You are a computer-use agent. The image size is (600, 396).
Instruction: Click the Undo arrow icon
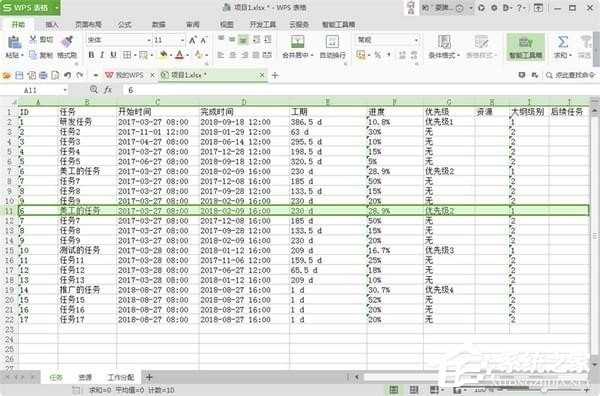click(67, 75)
